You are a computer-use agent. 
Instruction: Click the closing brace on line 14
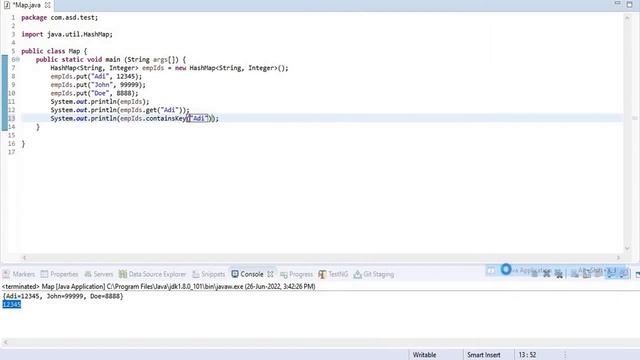pyautogui.click(x=38, y=127)
